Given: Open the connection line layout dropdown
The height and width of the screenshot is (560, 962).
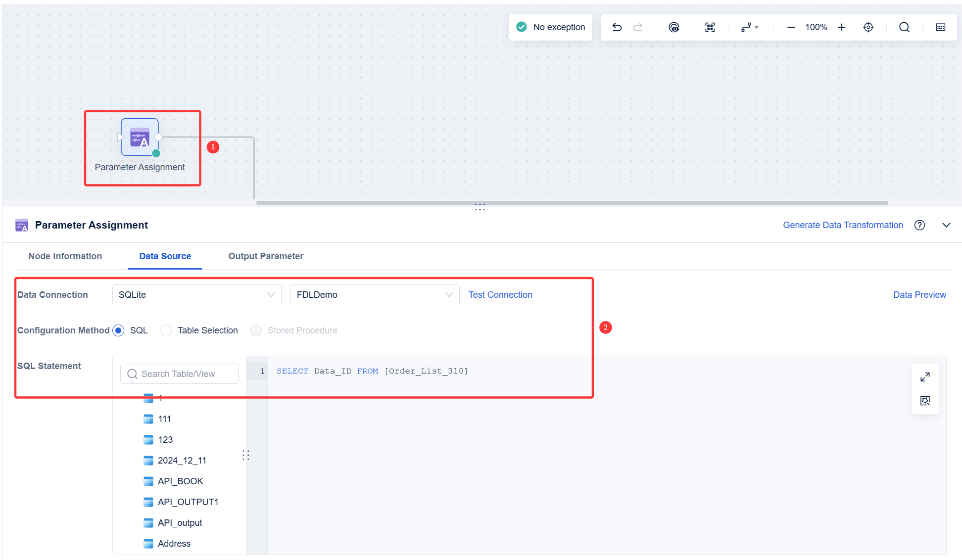Looking at the screenshot, I should point(749,27).
